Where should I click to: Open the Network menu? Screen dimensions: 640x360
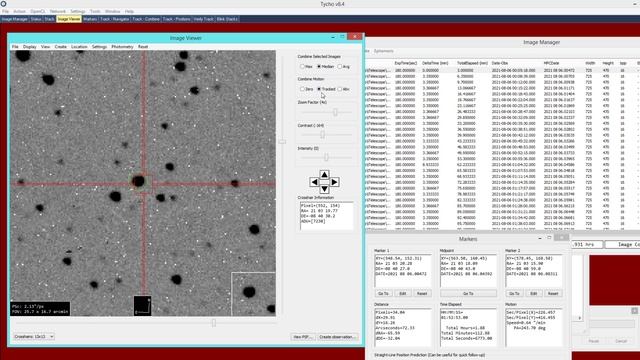tap(58, 11)
